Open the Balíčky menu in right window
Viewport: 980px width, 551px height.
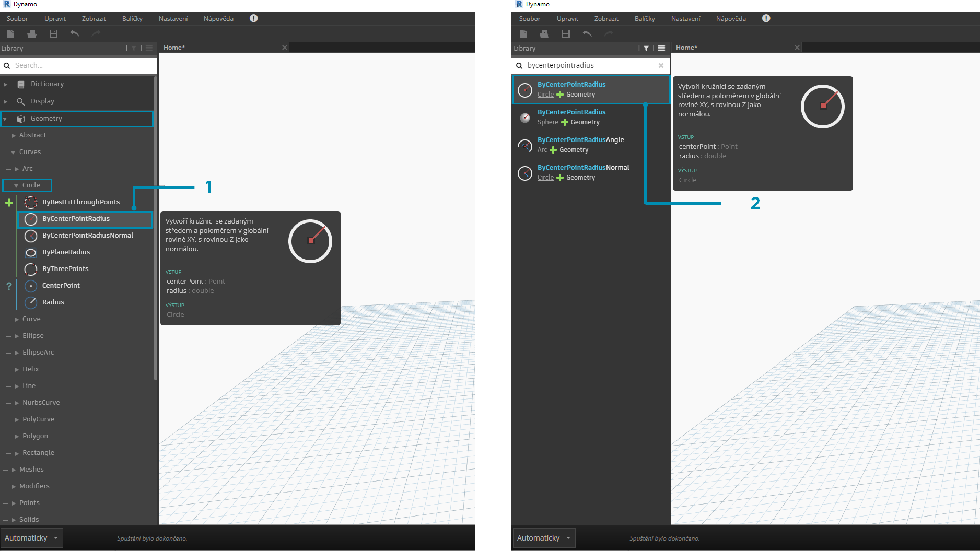coord(645,19)
